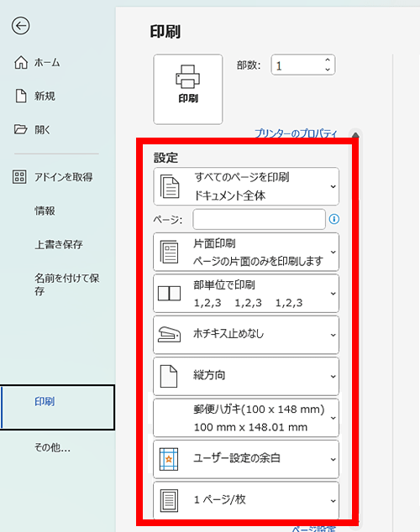Click the collate icon for 部単位で印刷

pos(169,294)
